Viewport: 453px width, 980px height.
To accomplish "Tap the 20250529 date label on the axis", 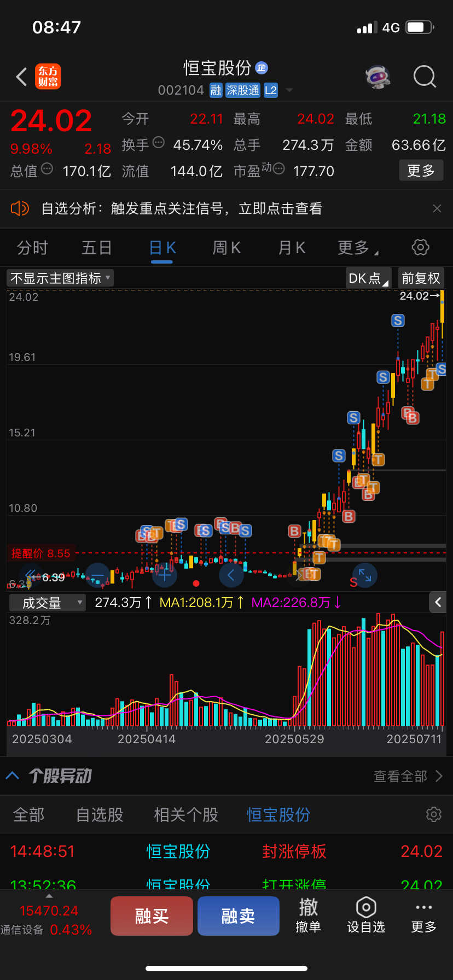I will (x=294, y=739).
